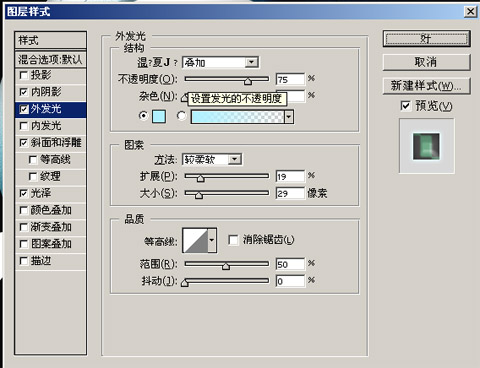Expand the contour picker dropdown arrow
480x368 pixels.
click(212, 240)
